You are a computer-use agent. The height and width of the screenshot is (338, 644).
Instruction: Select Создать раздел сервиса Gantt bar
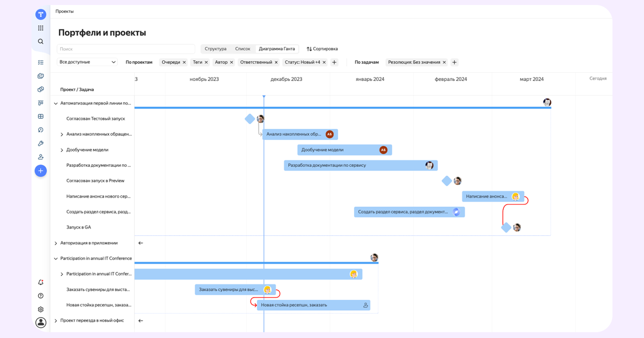(409, 212)
